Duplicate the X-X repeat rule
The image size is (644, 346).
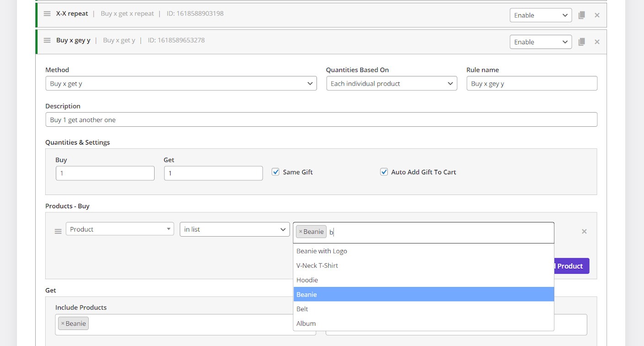pyautogui.click(x=581, y=15)
